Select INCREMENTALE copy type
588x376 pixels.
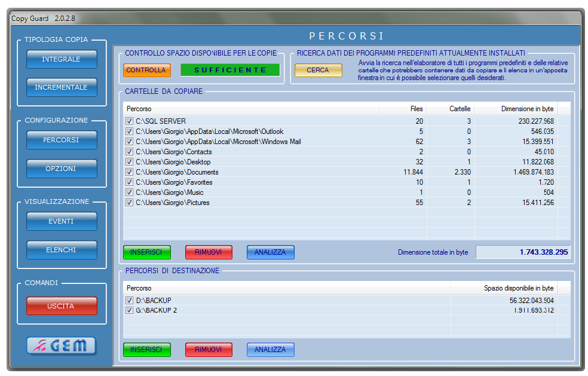(x=62, y=87)
